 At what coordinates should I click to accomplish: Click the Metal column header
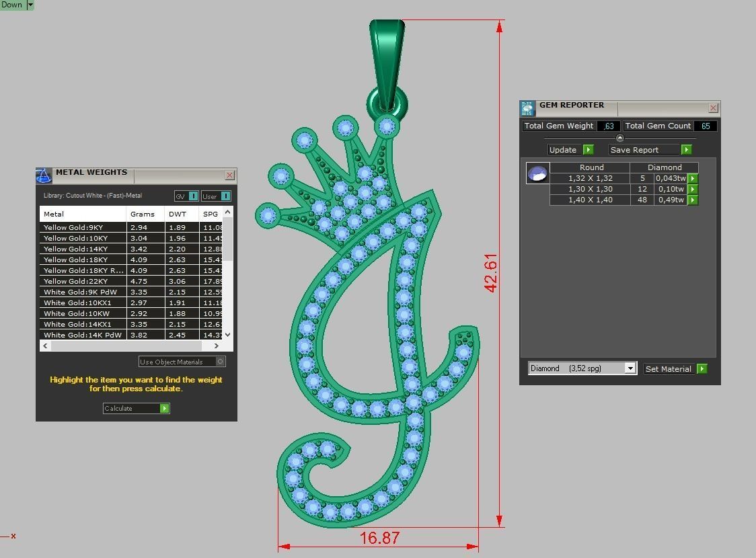(83, 214)
